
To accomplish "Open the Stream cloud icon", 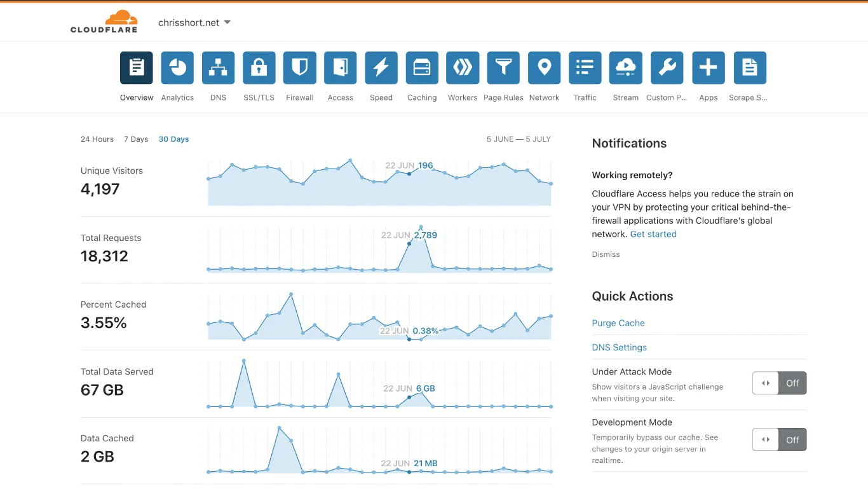I will (625, 68).
